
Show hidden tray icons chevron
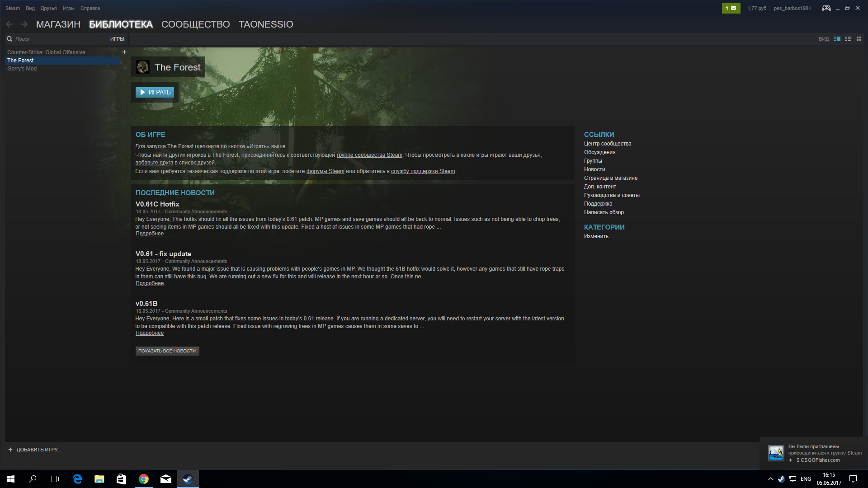pos(770,479)
